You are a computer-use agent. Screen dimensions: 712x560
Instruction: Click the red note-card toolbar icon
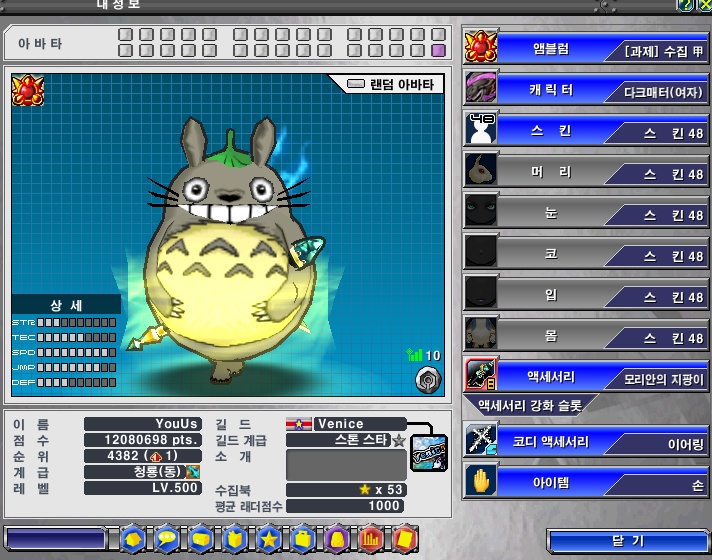tap(405, 539)
